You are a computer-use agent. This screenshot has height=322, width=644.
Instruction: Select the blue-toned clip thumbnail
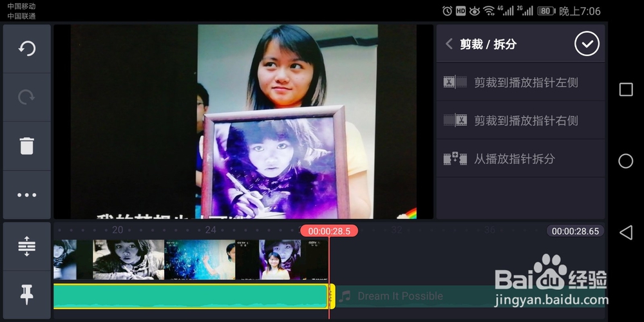[200, 260]
